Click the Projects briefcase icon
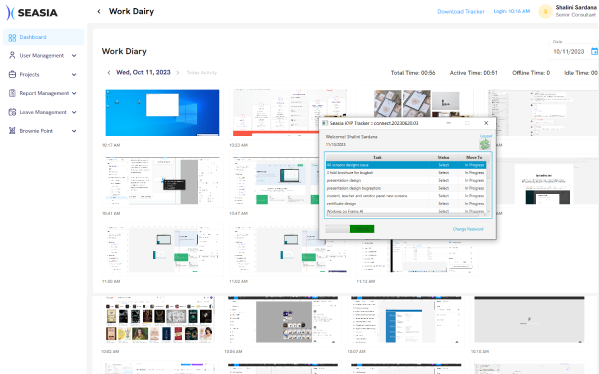 [x=12, y=74]
